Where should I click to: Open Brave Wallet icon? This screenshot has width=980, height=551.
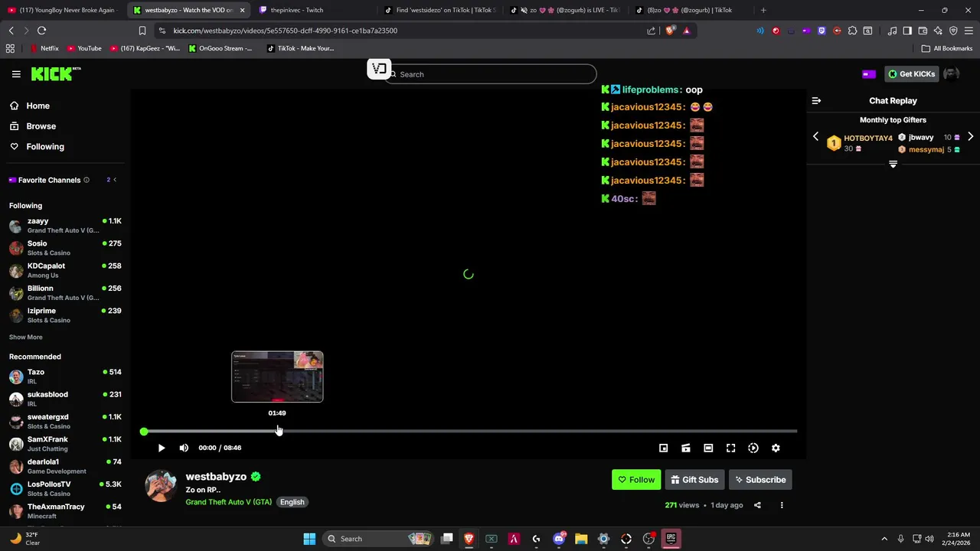[x=923, y=31]
